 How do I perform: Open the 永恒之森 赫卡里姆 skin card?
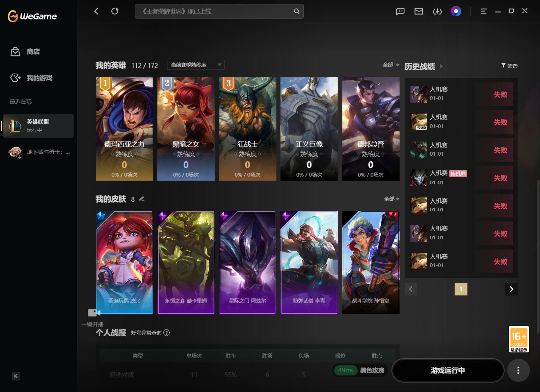[186, 262]
